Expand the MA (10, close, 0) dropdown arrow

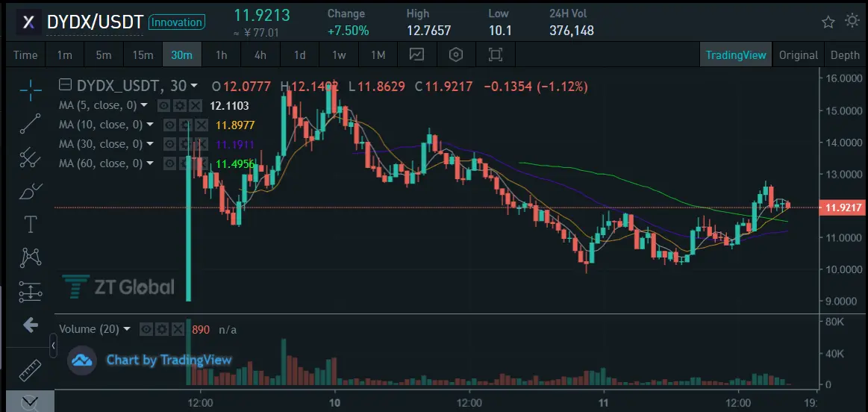click(x=150, y=125)
